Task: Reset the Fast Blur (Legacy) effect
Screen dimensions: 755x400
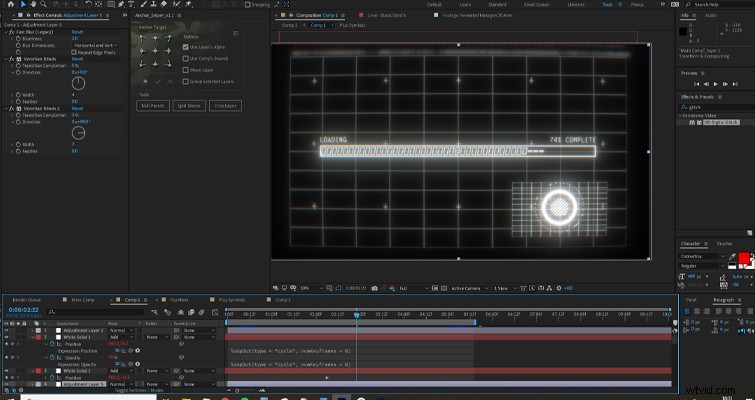Action: (x=77, y=32)
